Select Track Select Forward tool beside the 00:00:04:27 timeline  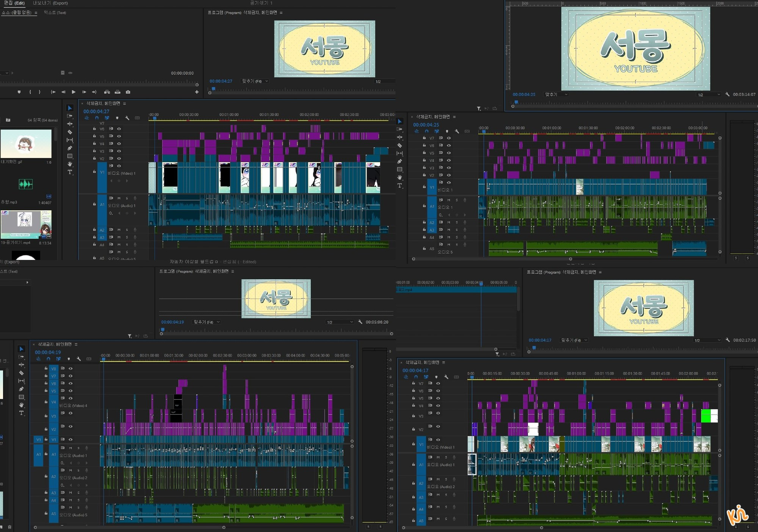(70, 116)
